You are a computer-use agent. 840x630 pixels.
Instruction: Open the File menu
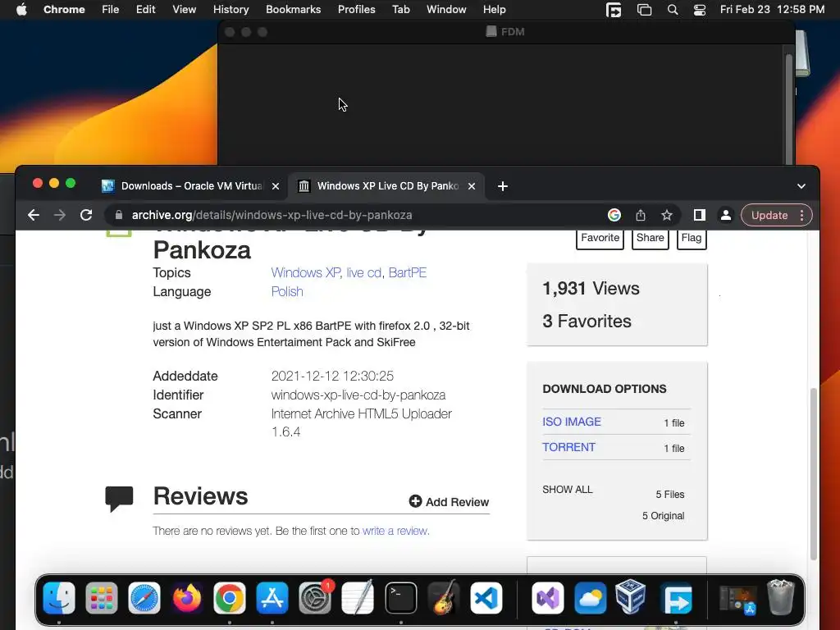111,10
